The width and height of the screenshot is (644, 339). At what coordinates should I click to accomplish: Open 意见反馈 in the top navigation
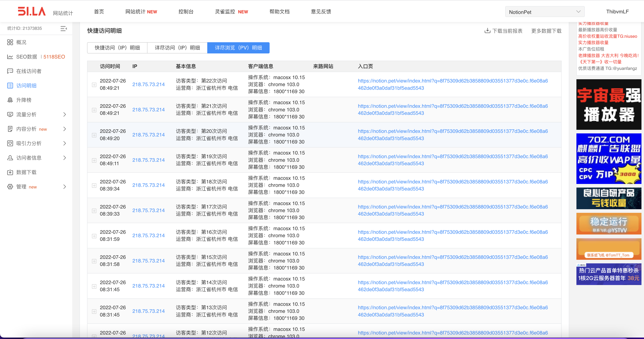point(321,12)
